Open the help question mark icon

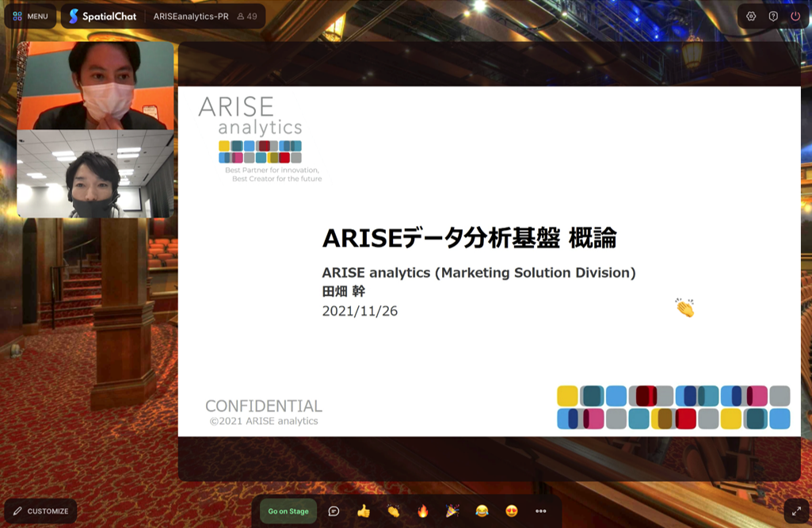[773, 16]
